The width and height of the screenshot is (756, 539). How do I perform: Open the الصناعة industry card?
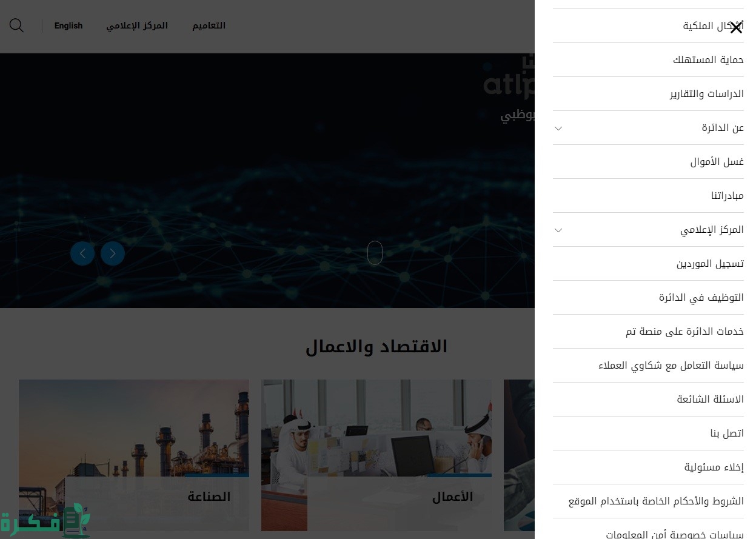[x=134, y=455]
